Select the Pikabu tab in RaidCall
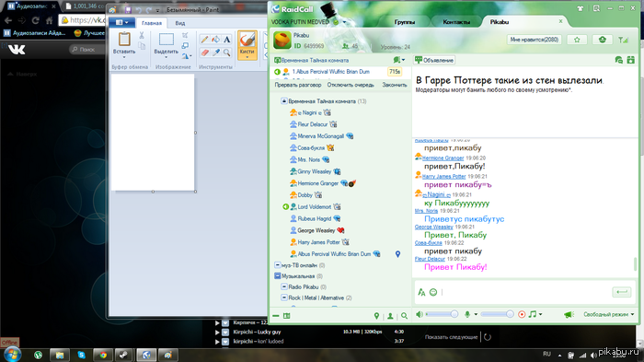Viewport: 644px width, 362px height. [499, 22]
